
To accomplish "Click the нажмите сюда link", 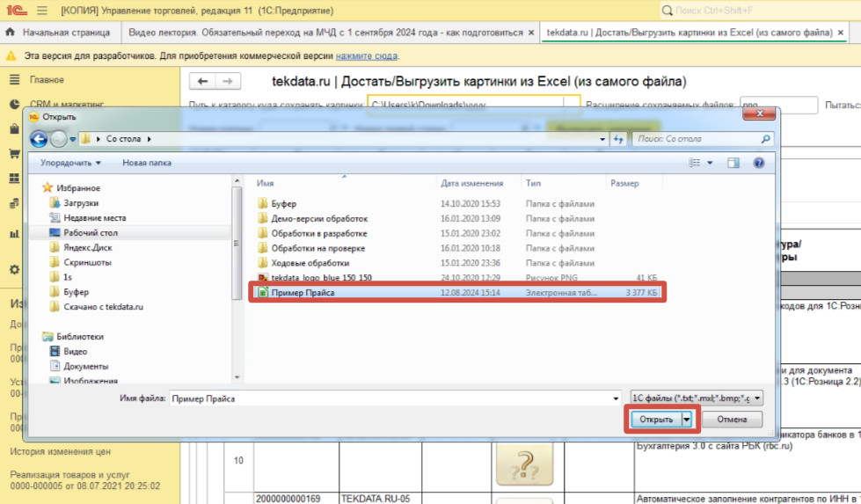I will tap(366, 56).
